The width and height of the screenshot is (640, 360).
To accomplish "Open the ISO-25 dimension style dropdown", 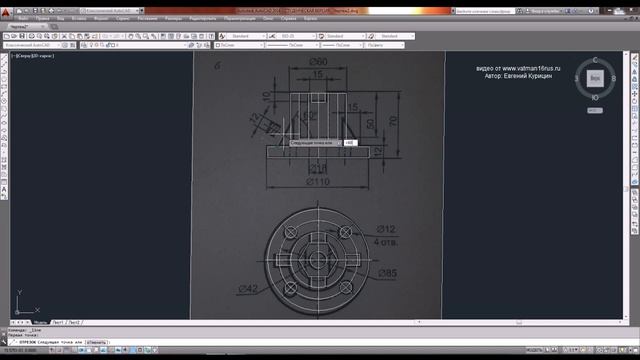I will click(x=296, y=36).
